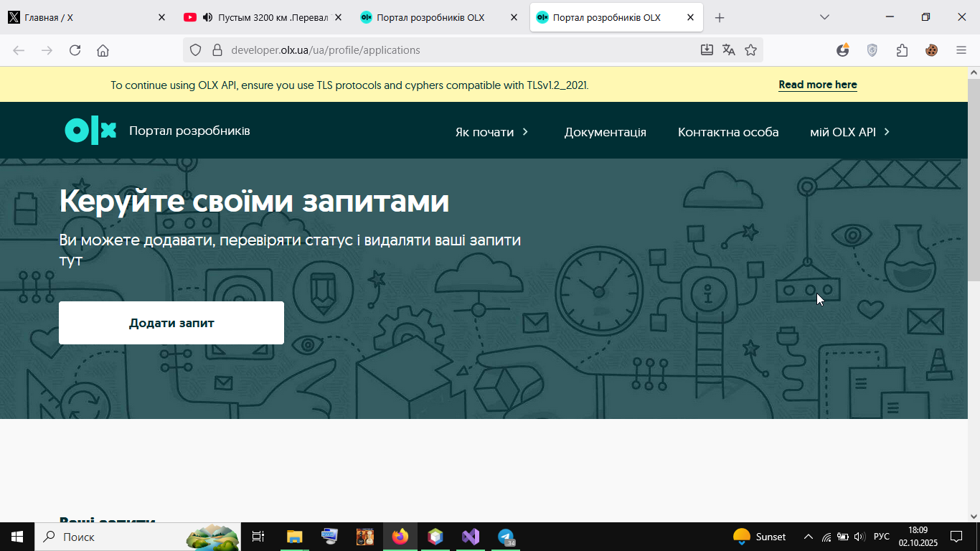Open the cookie extension icon
This screenshot has height=551, width=980.
(x=931, y=50)
